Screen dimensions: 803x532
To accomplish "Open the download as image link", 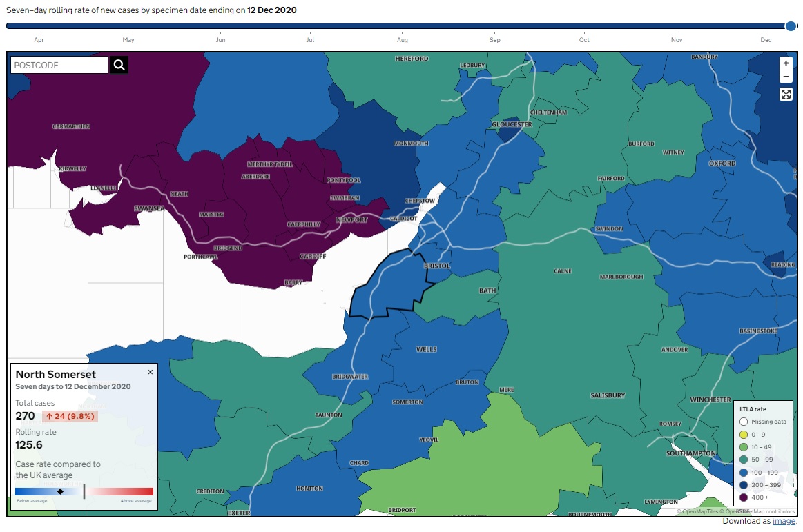I will click(x=784, y=521).
